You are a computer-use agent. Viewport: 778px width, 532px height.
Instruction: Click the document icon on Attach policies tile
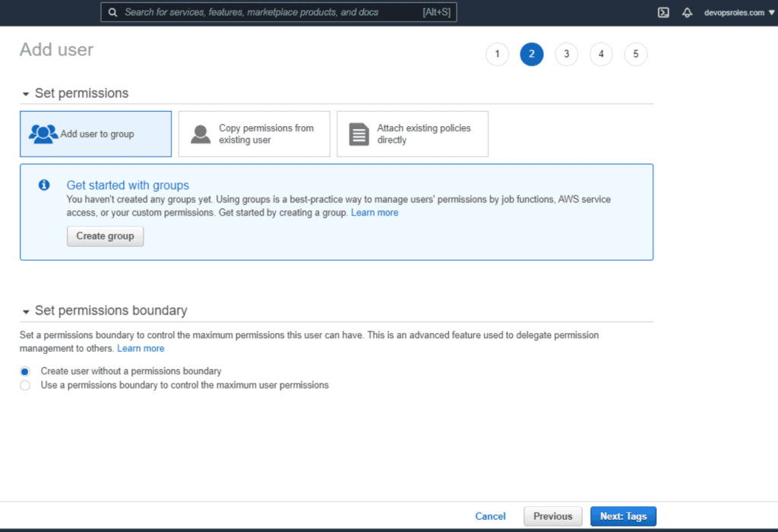pyautogui.click(x=358, y=133)
